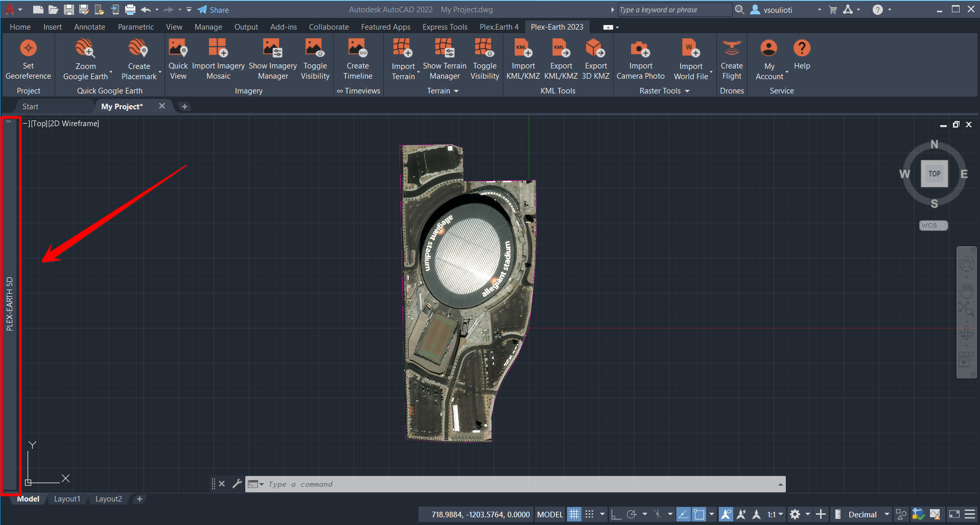Toggle polar tracking in status bar
The width and height of the screenshot is (980, 525).
coord(632,514)
